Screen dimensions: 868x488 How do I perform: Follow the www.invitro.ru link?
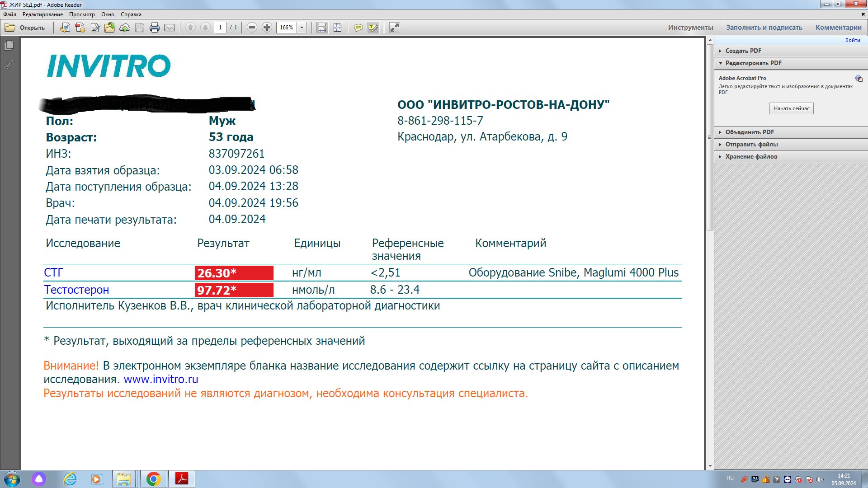[x=161, y=379]
